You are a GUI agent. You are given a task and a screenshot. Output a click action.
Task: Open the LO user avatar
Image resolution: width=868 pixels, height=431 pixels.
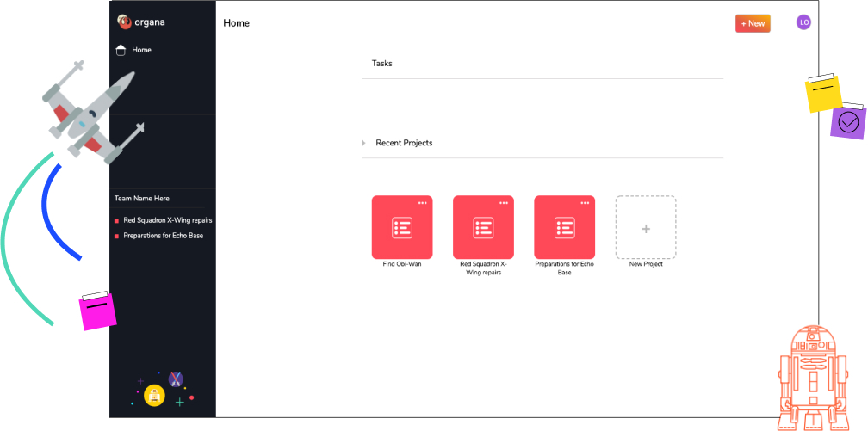pyautogui.click(x=803, y=22)
